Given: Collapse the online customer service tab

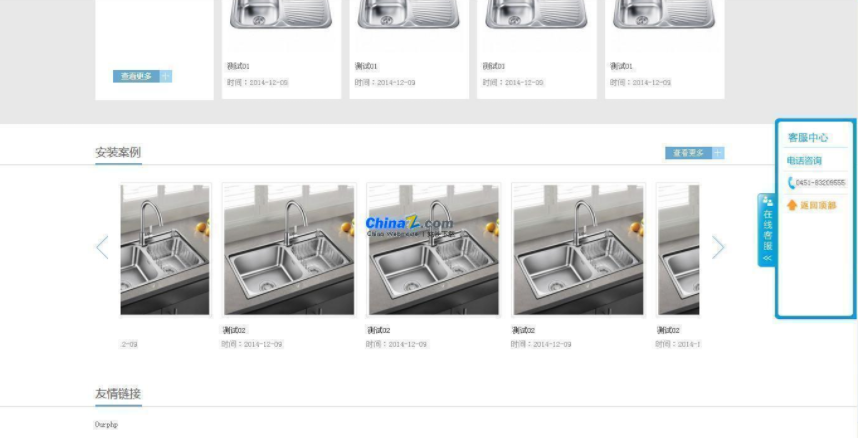Looking at the screenshot, I should point(767,230).
